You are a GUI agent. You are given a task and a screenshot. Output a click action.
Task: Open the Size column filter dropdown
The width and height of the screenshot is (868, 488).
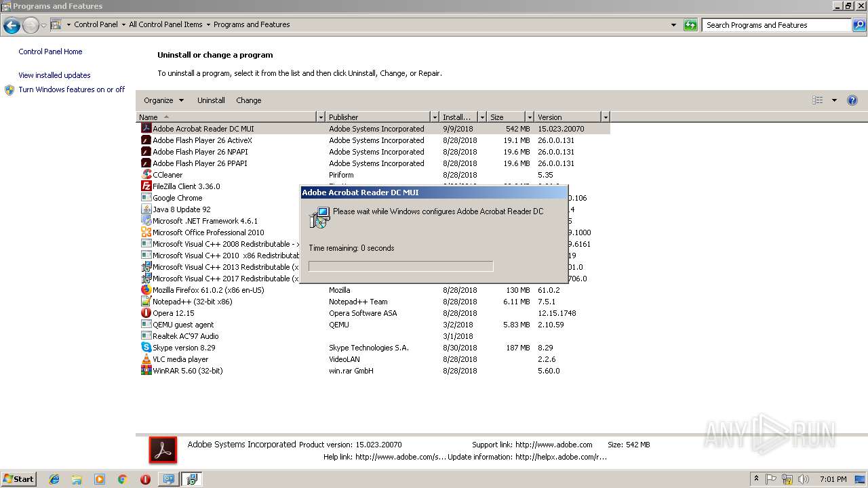click(530, 117)
